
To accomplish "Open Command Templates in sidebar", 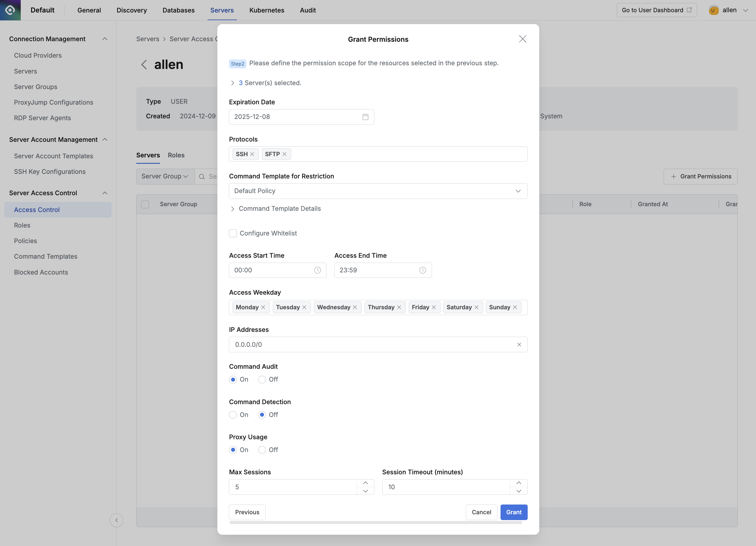I will 46,257.
